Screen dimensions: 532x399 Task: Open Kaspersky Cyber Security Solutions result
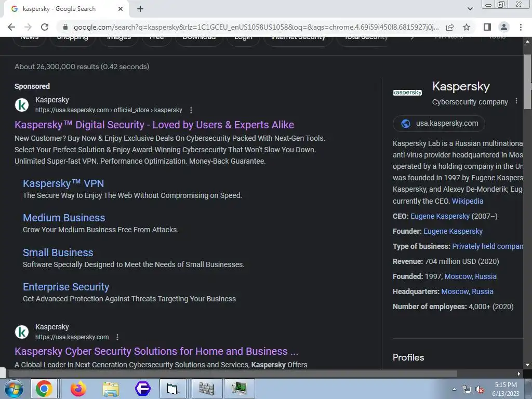tap(156, 352)
